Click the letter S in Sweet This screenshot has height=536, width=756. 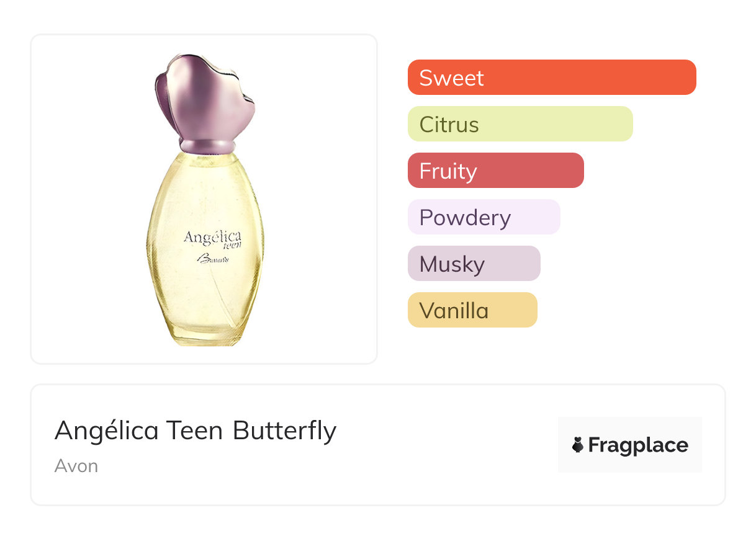[x=426, y=78]
